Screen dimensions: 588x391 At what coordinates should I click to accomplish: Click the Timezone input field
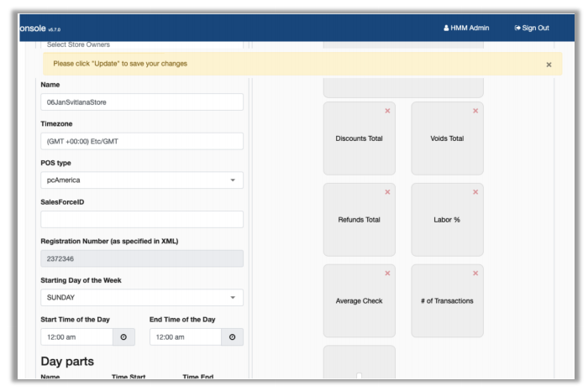(141, 141)
